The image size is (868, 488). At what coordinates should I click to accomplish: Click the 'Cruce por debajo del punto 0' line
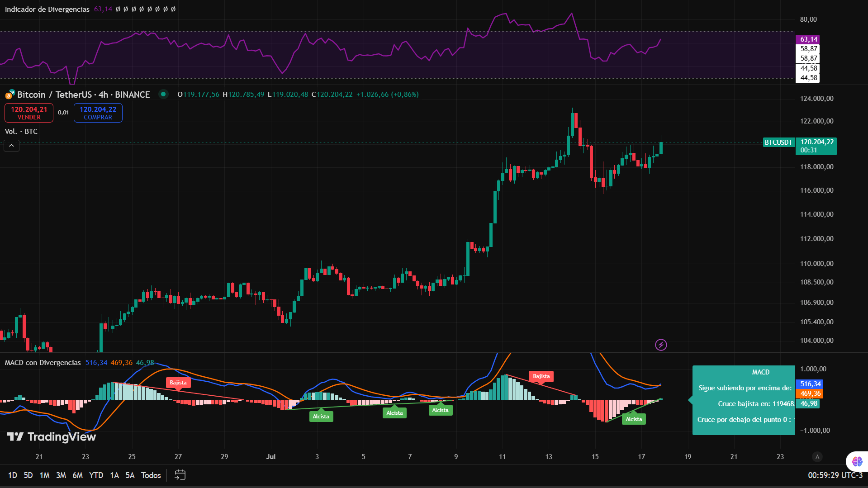(746, 420)
